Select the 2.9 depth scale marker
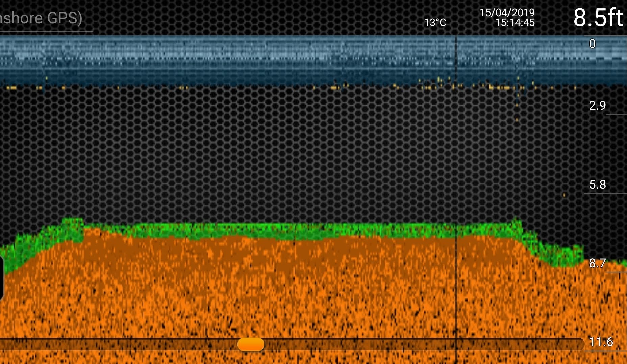The width and height of the screenshot is (627, 364). 597,106
